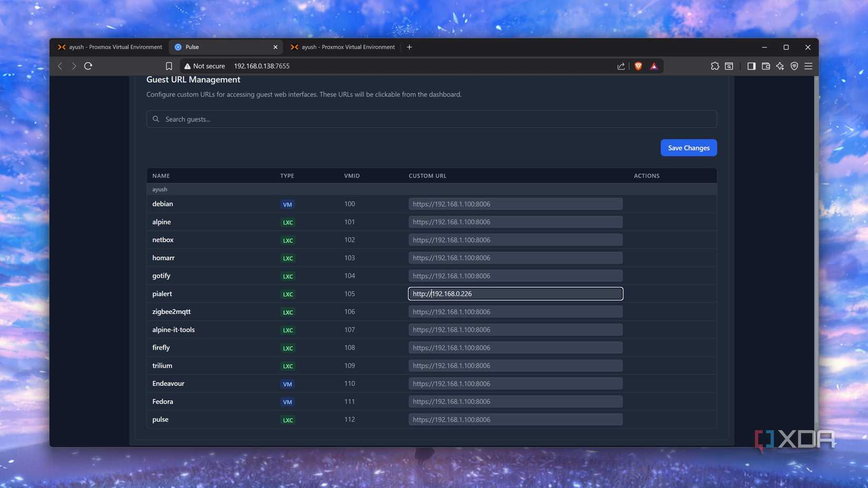
Task: Open Brave Rewards triangle icon
Action: (x=654, y=66)
